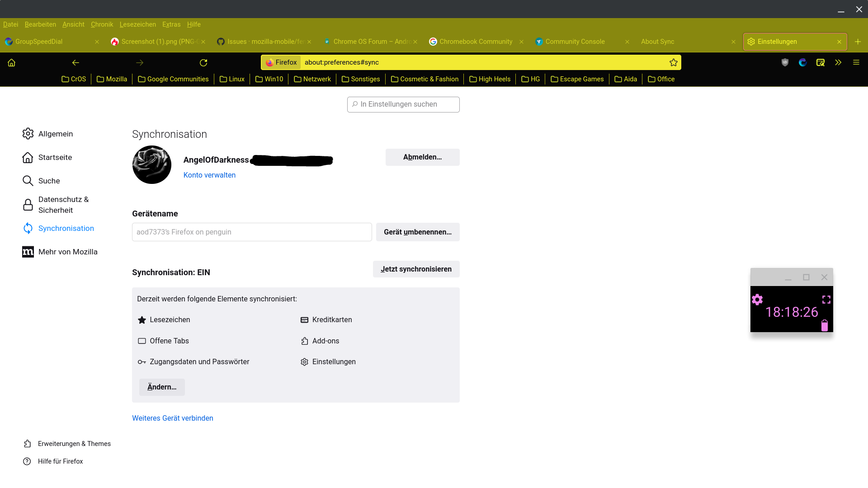The height and width of the screenshot is (488, 868).
Task: Click the back arrow button
Action: [x=75, y=62]
